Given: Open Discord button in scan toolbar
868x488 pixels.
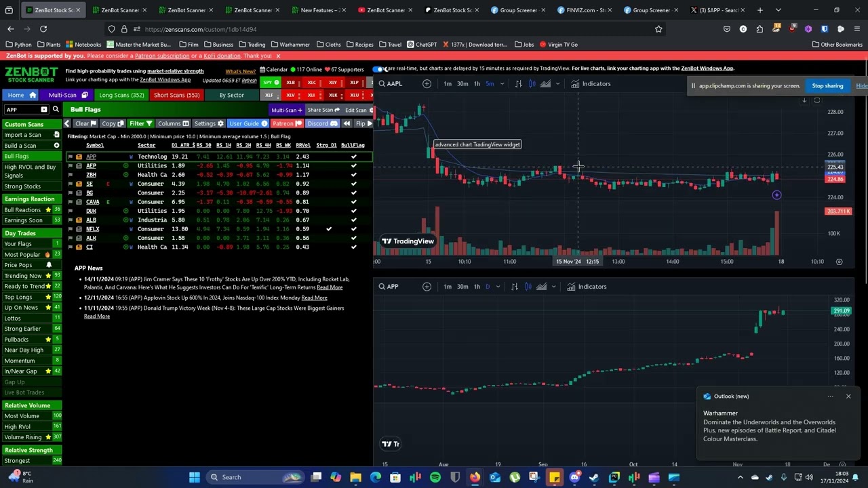Looking at the screenshot, I should pyautogui.click(x=321, y=123).
